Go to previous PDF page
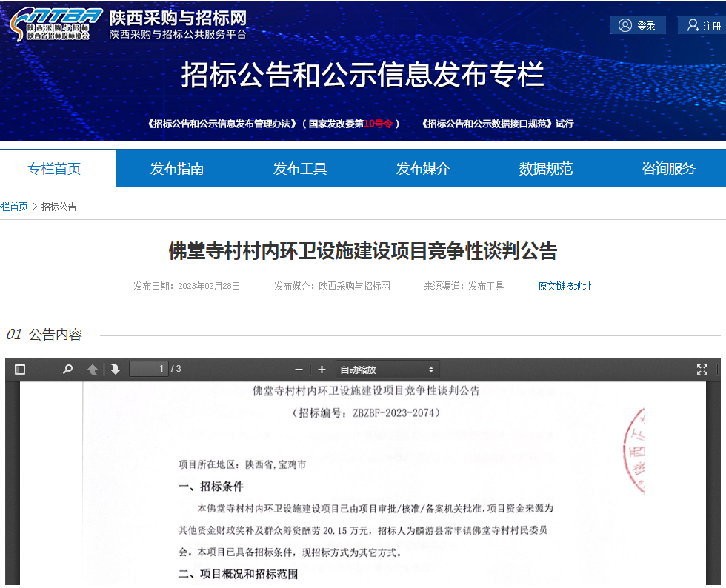Image resolution: width=726 pixels, height=588 pixels. coord(93,370)
